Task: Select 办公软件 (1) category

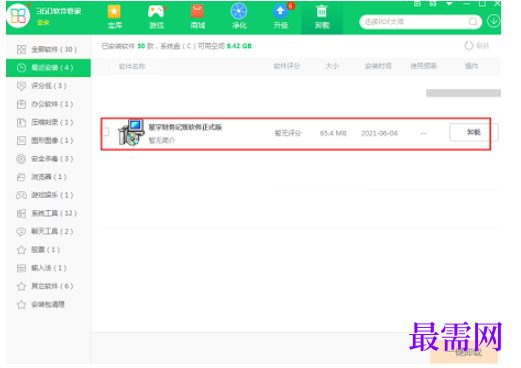Action: [x=48, y=104]
